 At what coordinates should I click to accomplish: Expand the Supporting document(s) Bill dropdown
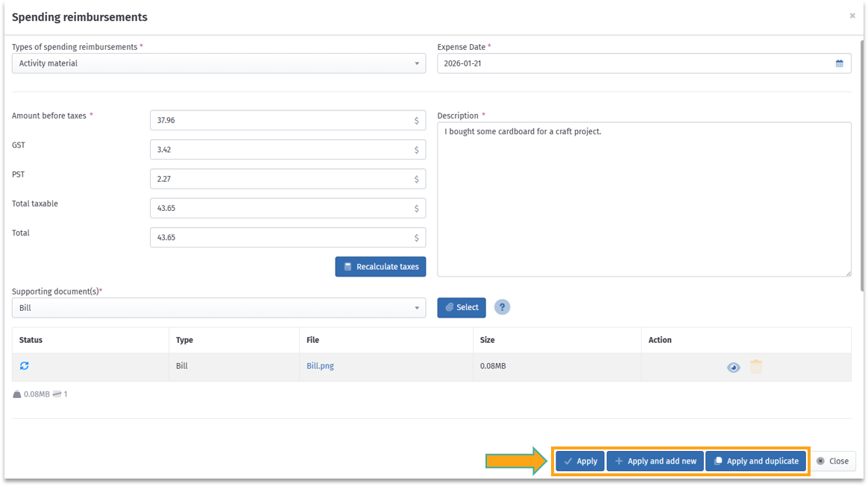218,308
